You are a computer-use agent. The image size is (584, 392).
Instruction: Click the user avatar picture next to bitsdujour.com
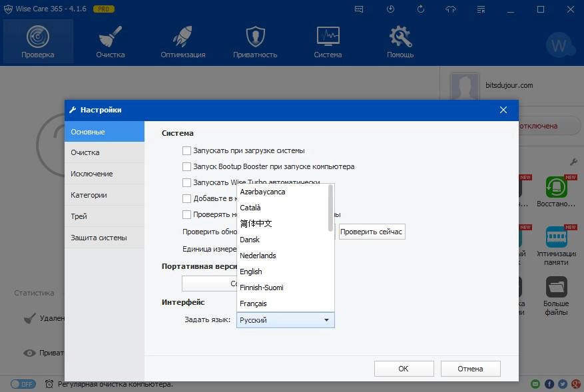[x=464, y=87]
